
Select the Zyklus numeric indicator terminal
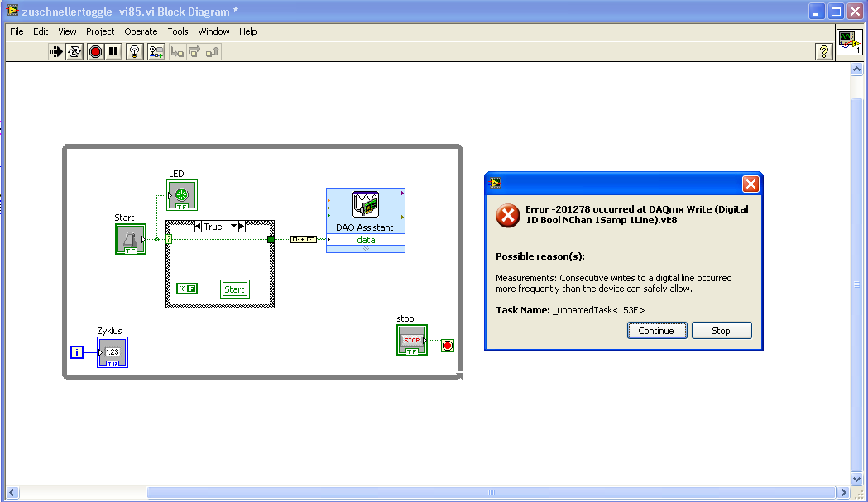tap(113, 352)
